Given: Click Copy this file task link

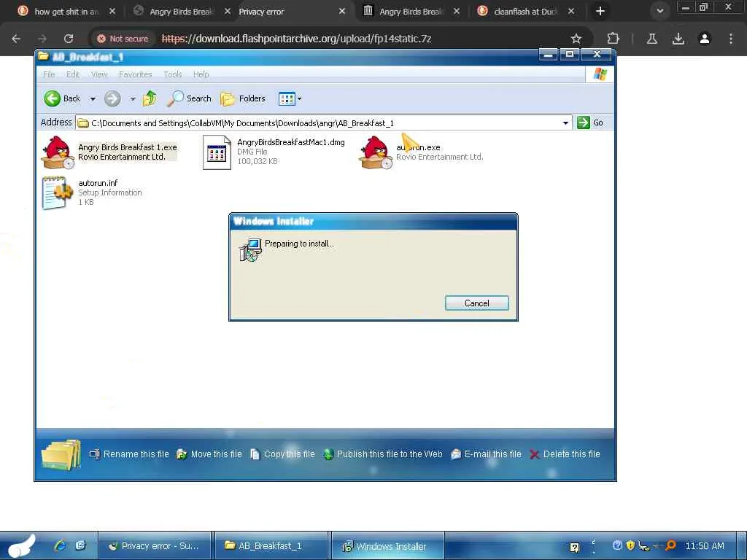Looking at the screenshot, I should [282, 454].
